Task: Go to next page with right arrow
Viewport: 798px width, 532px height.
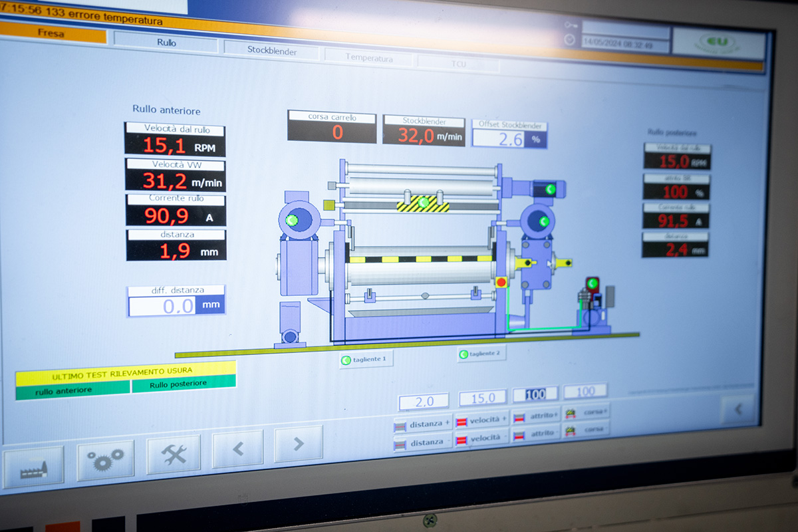Action: [298, 444]
